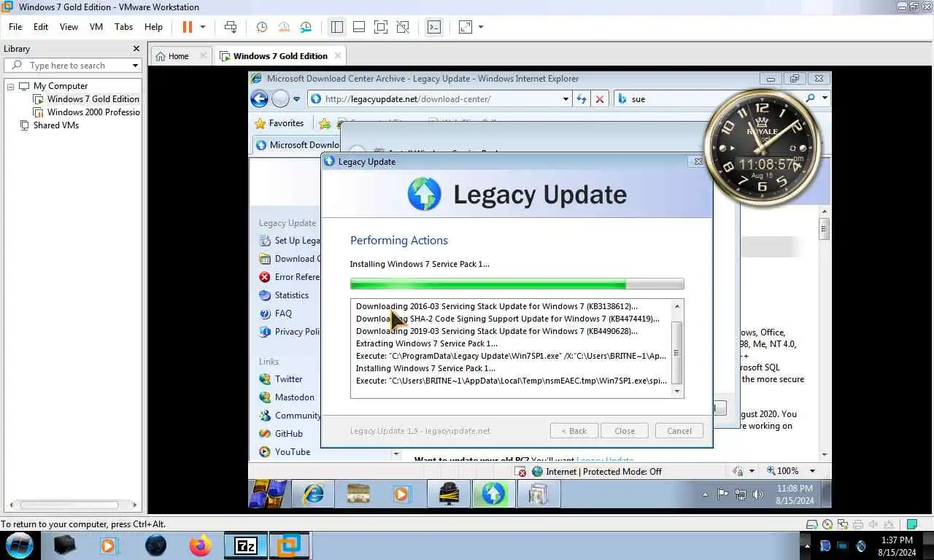The height and width of the screenshot is (560, 934).
Task: Close the Windows 7 Gold Edition tab
Action: point(337,55)
